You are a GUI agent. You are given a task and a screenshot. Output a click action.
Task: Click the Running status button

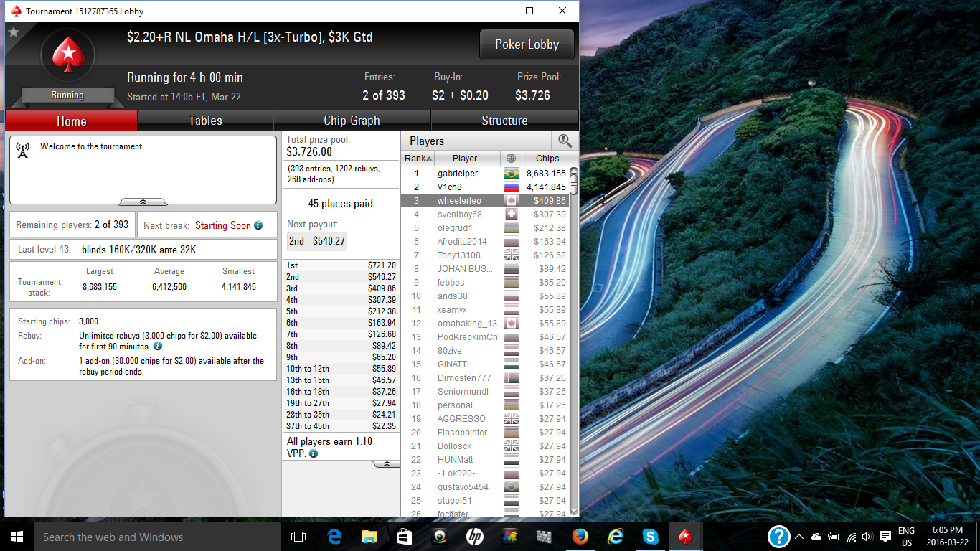pyautogui.click(x=67, y=95)
